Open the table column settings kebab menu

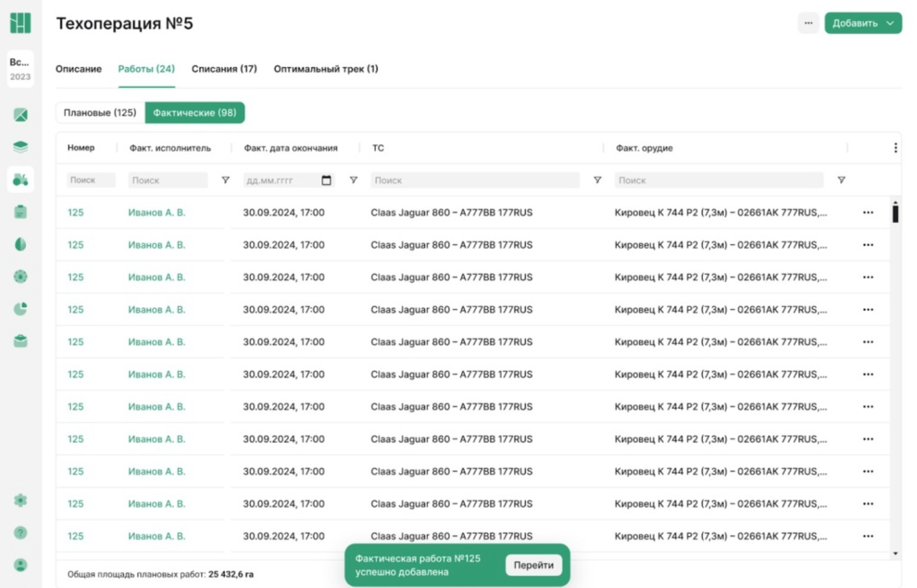tap(896, 148)
